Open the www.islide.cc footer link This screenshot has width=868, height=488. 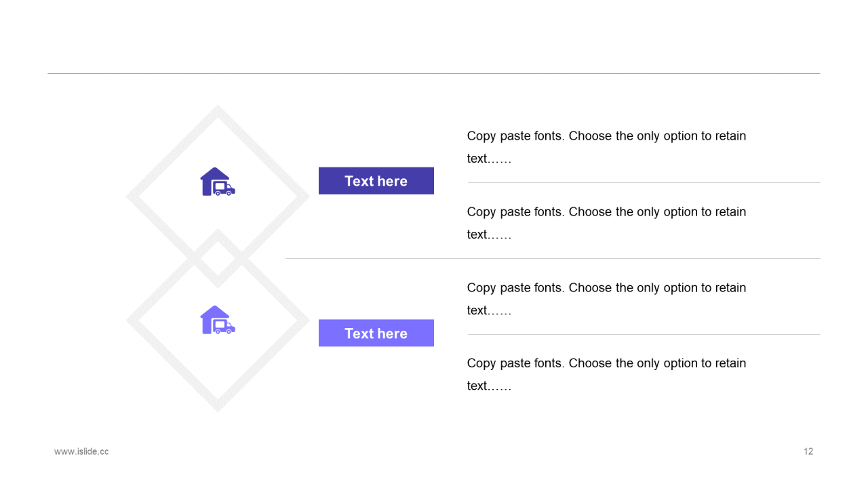coord(81,451)
